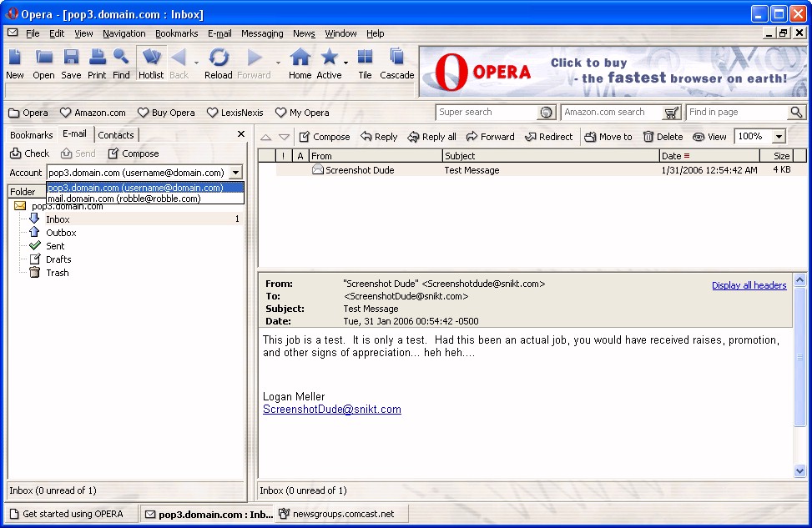Open the Amazon.com bookmark
The width and height of the screenshot is (812, 528).
(x=93, y=113)
